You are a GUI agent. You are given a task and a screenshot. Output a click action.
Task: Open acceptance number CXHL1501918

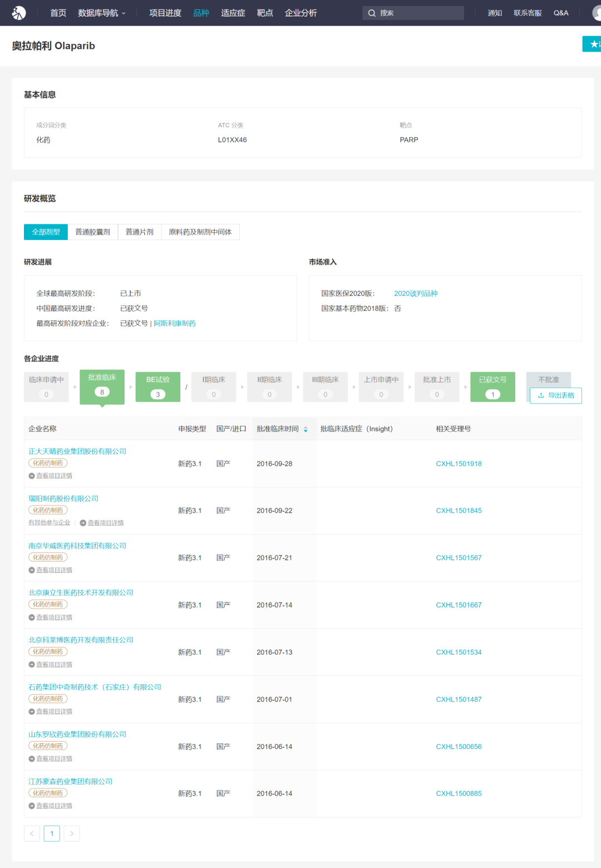pos(459,464)
